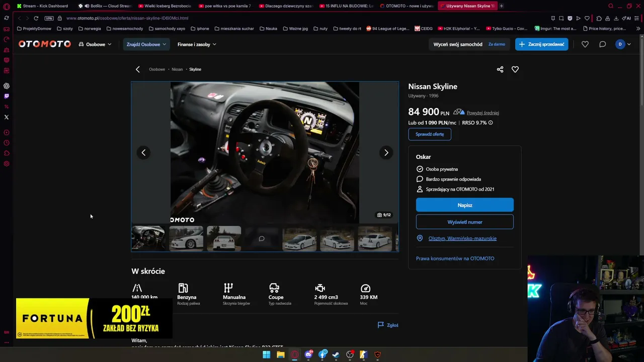Go back using the breadcrumb arrow
644x362 pixels.
point(138,69)
